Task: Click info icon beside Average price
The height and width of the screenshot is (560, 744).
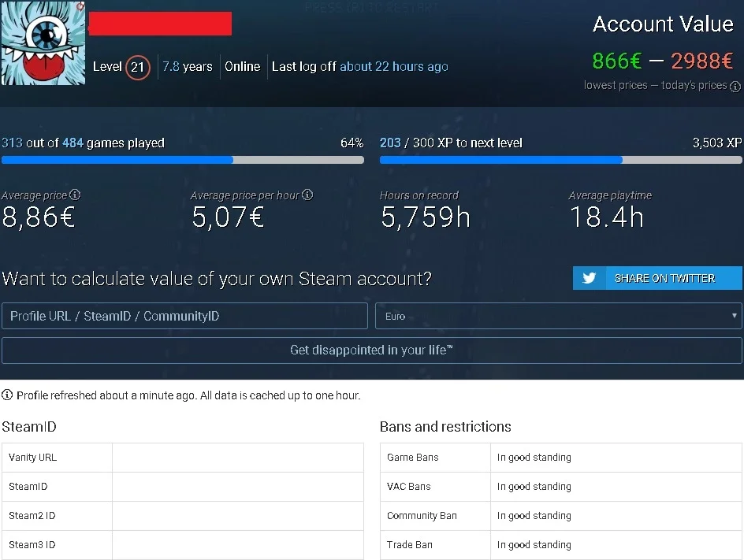Action: (x=75, y=195)
